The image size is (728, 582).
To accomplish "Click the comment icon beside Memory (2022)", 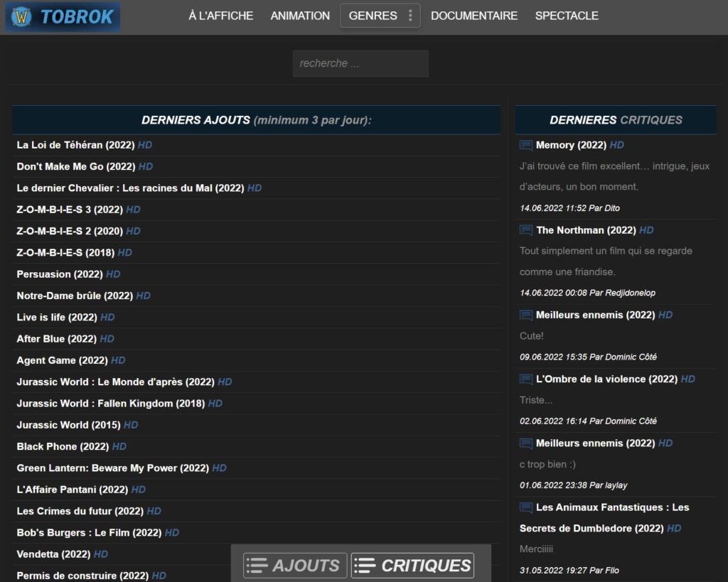I will (526, 145).
